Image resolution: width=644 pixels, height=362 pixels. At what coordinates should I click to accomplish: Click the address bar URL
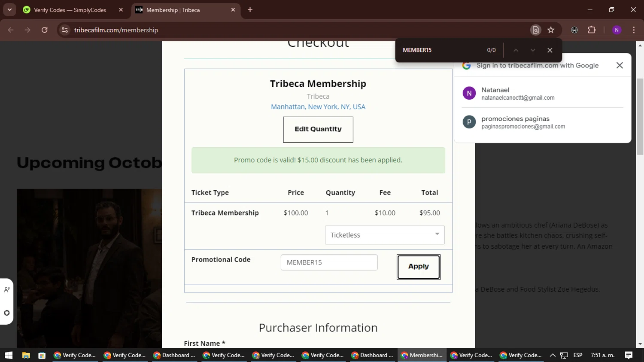coord(116,30)
